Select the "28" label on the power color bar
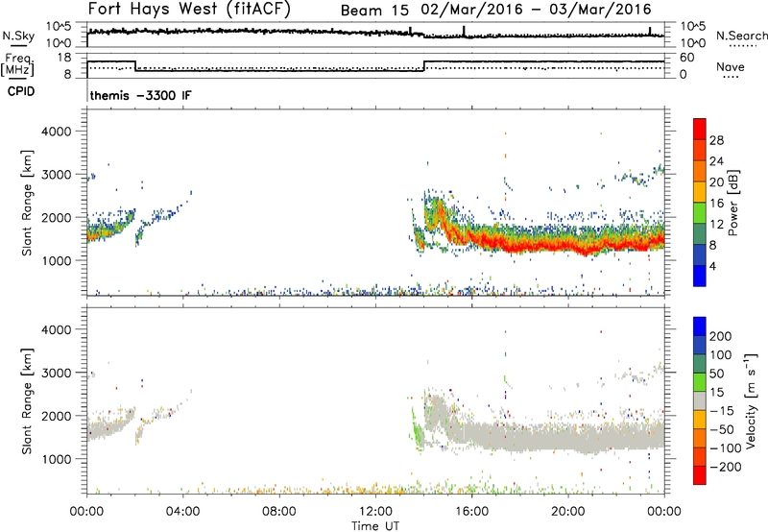Screen dimensions: 768x532 716,140
